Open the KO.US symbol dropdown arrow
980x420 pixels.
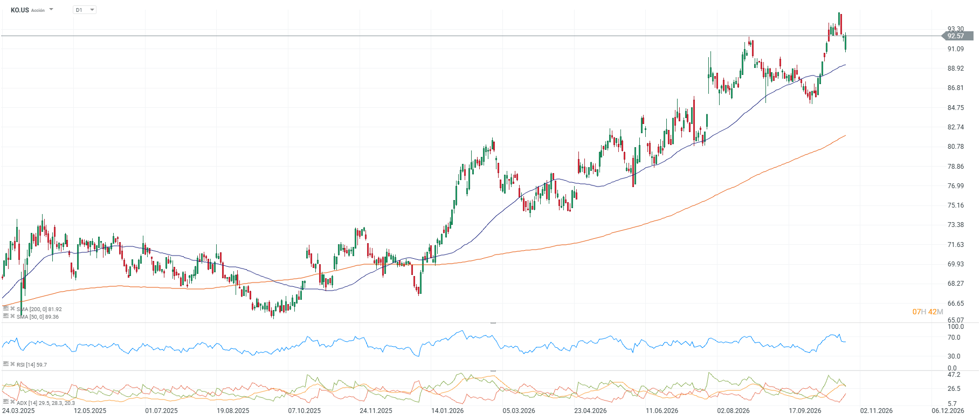pyautogui.click(x=51, y=10)
